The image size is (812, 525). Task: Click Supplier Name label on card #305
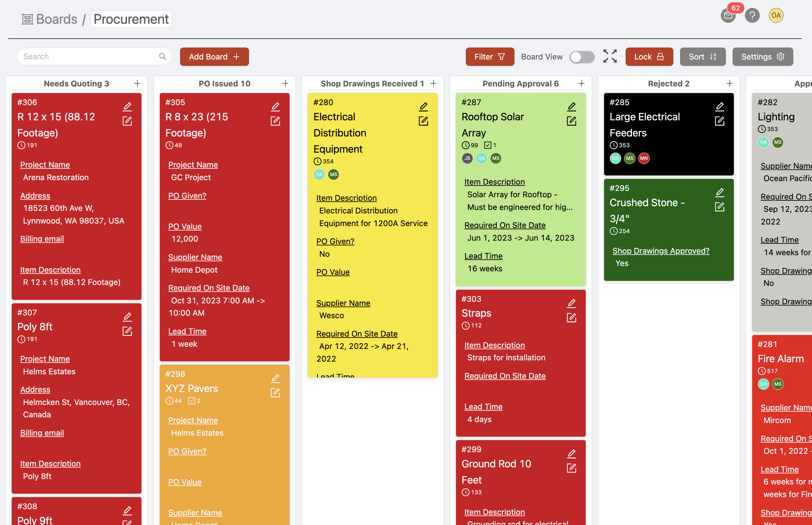195,257
